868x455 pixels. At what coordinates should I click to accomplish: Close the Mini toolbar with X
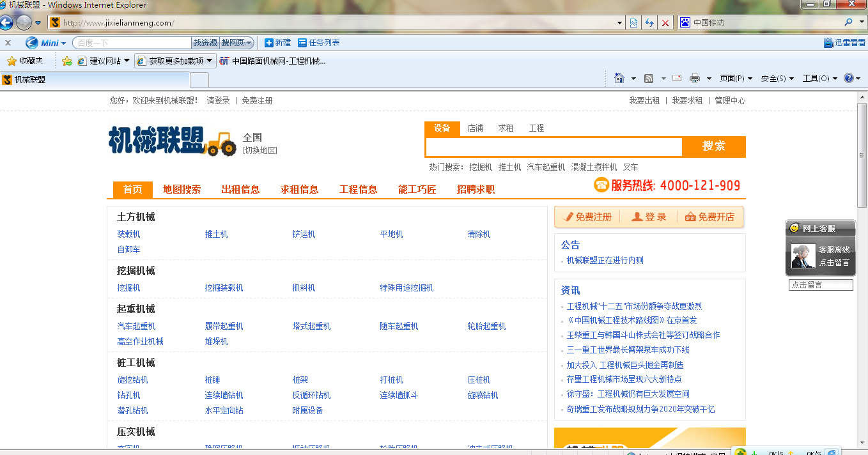click(x=8, y=43)
